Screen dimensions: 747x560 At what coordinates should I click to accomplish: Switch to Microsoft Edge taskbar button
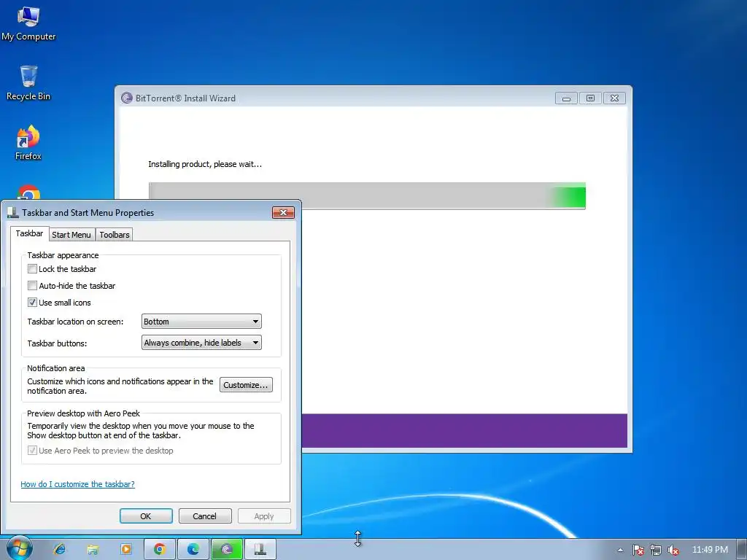pyautogui.click(x=193, y=550)
